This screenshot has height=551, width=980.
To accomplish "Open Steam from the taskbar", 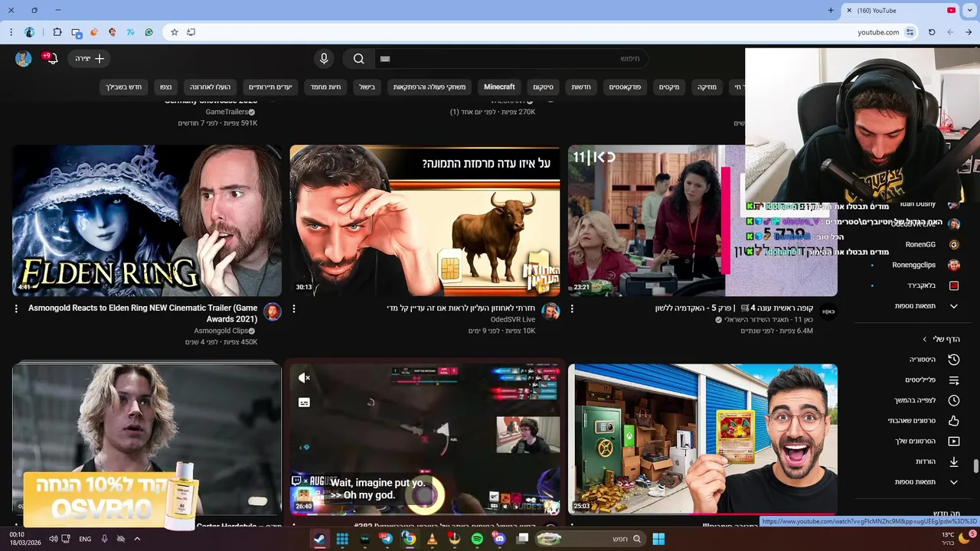I will [319, 539].
